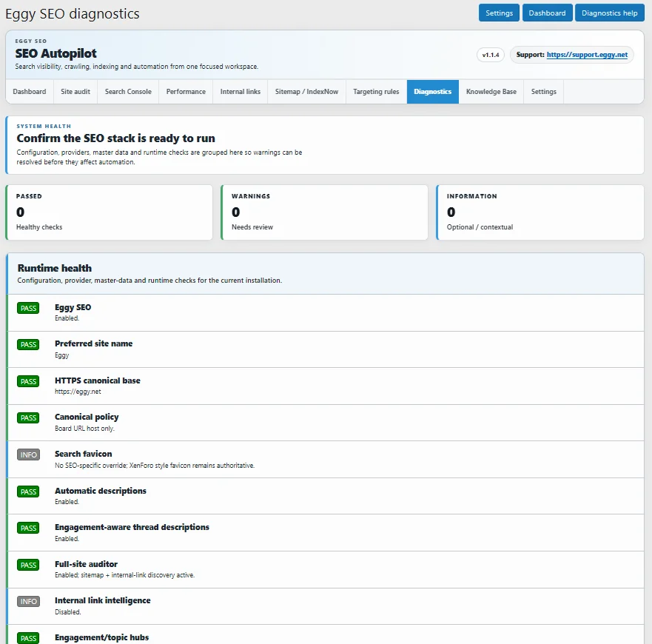Click the 'SEO Autopilot' heading
652x644 pixels.
[56, 53]
